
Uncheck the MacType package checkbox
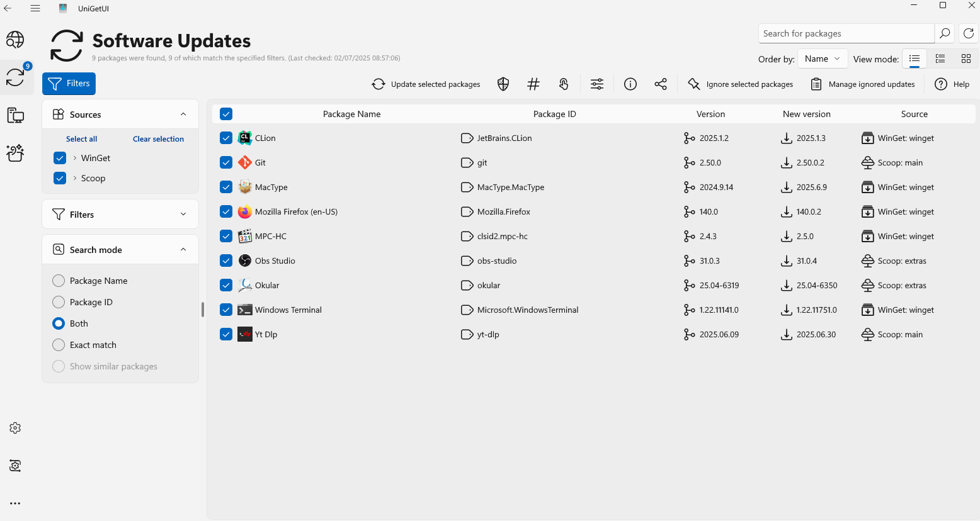[x=226, y=187]
